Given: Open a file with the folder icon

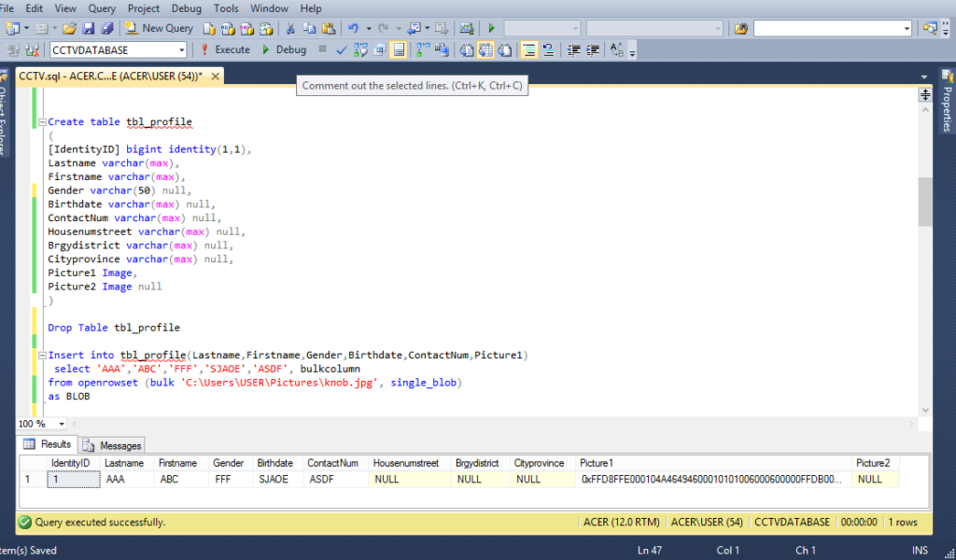Looking at the screenshot, I should click(x=70, y=28).
